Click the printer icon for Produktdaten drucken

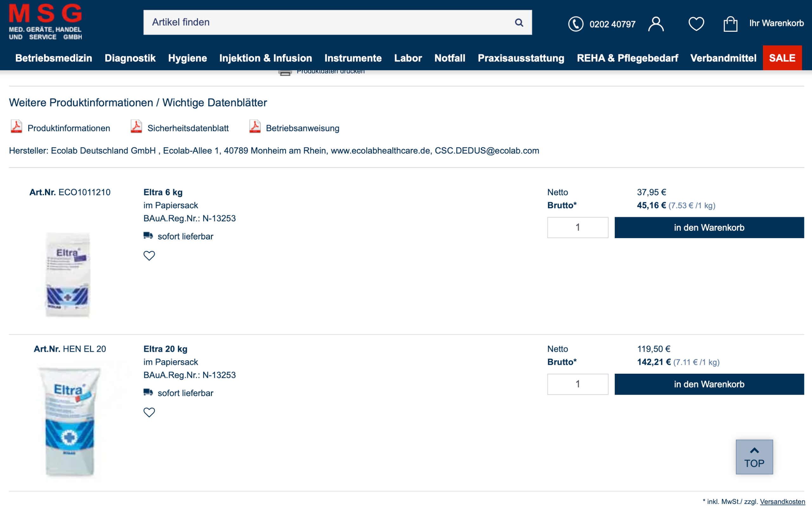[285, 72]
